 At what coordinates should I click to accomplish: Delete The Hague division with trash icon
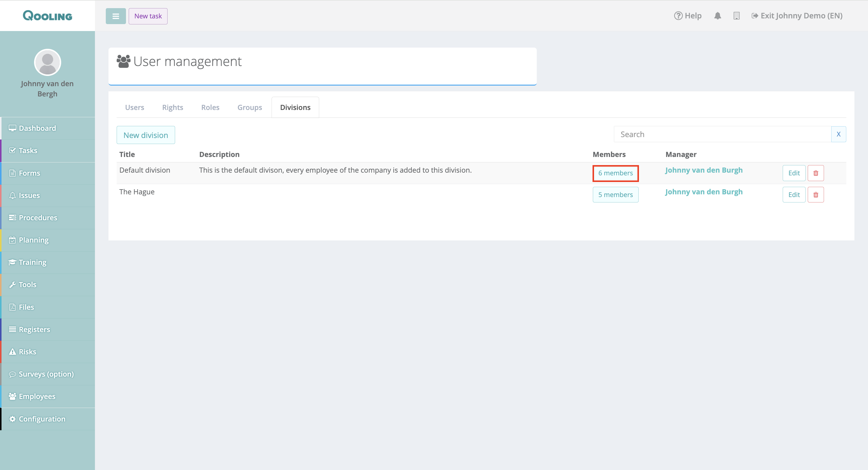[x=816, y=195]
